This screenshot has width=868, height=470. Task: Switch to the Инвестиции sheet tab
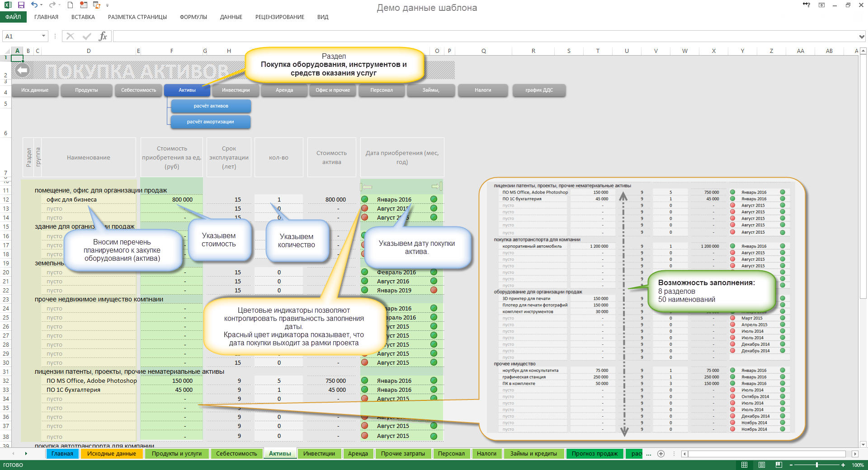tap(319, 454)
